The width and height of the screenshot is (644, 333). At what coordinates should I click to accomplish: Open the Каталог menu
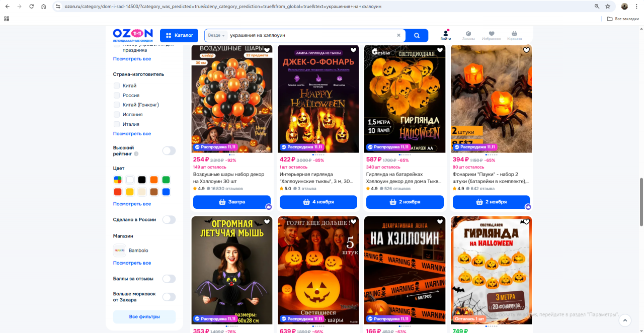179,36
